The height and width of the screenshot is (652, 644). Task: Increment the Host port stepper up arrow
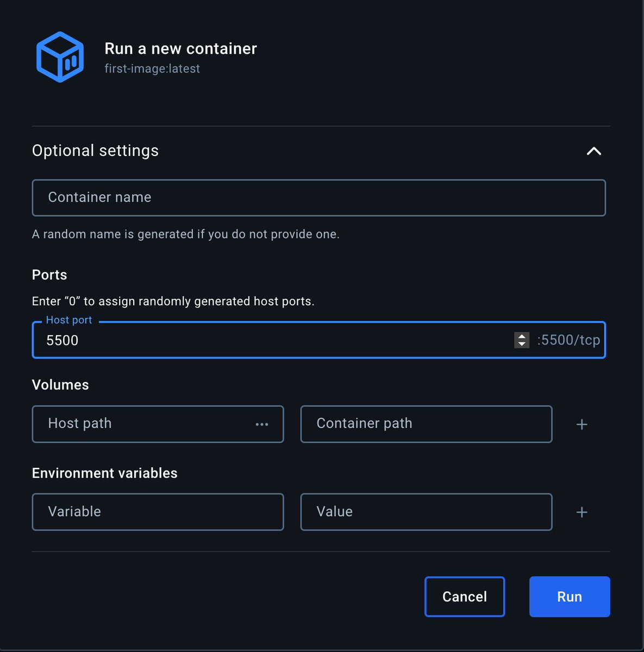522,336
